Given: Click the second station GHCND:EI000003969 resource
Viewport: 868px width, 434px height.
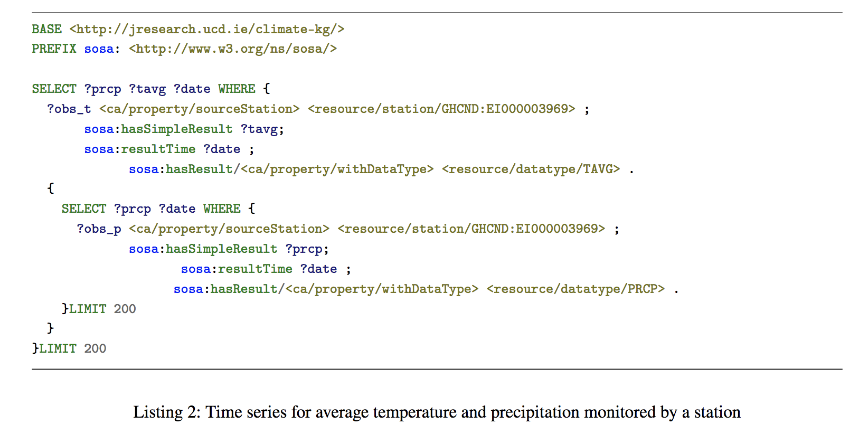Looking at the screenshot, I should [x=471, y=229].
